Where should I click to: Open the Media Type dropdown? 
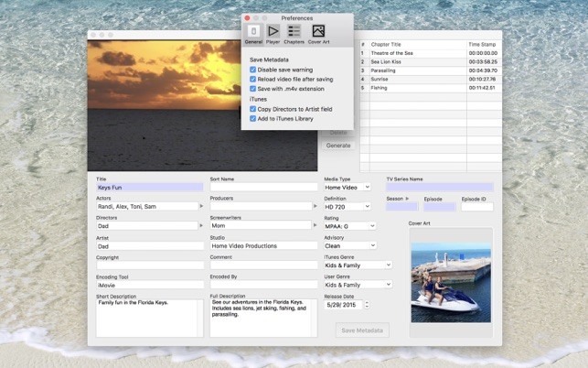pyautogui.click(x=347, y=187)
